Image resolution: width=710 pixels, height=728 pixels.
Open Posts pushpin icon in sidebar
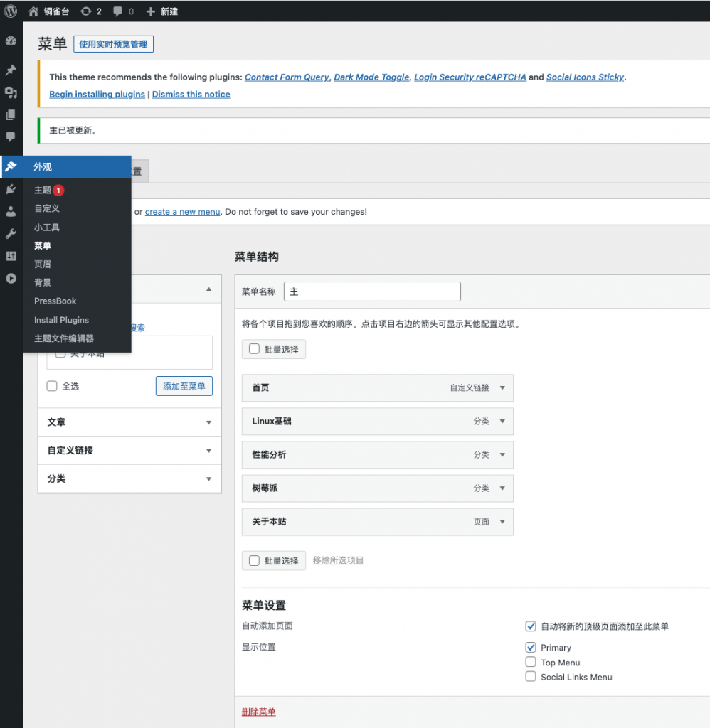pyautogui.click(x=11, y=70)
